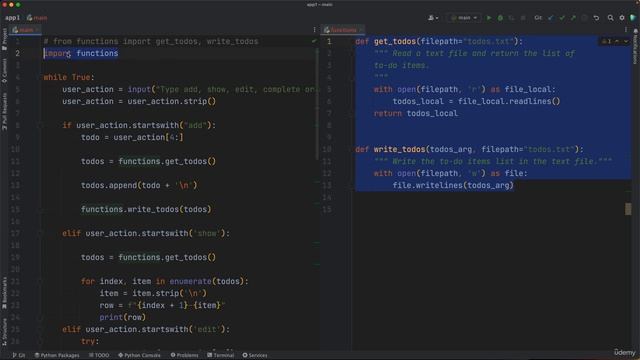Open IDE settings with the gear icon
Screen dimensions: 640x360
(x=622, y=18)
